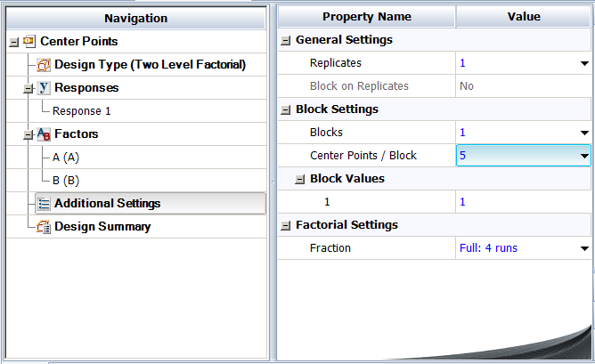Click the Design Summary icon
This screenshot has width=595, height=364.
(x=44, y=227)
